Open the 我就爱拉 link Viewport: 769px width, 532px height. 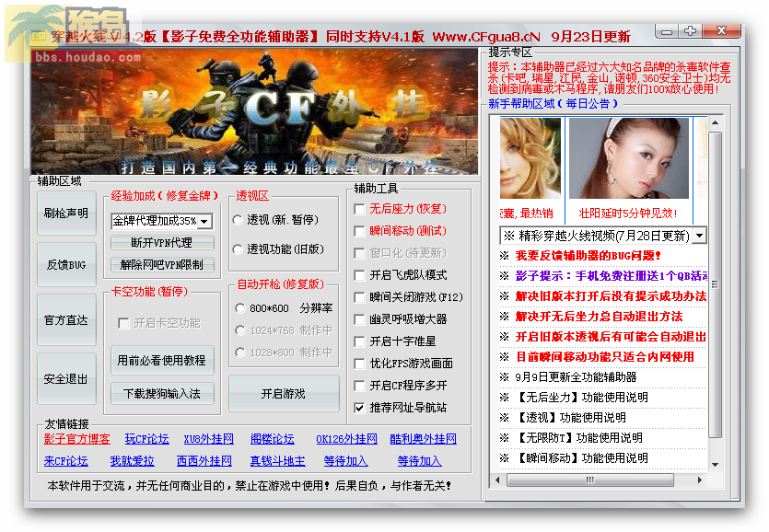(132, 461)
